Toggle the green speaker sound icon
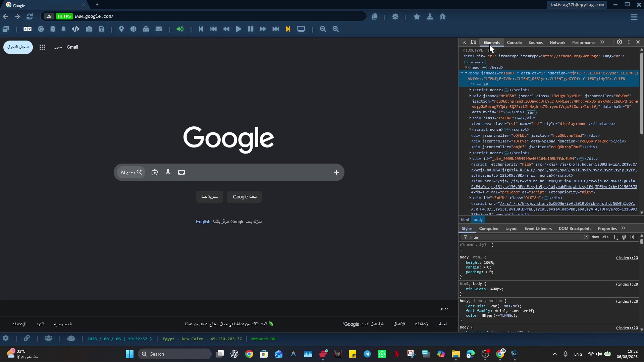This screenshot has height=362, width=644. (x=180, y=29)
